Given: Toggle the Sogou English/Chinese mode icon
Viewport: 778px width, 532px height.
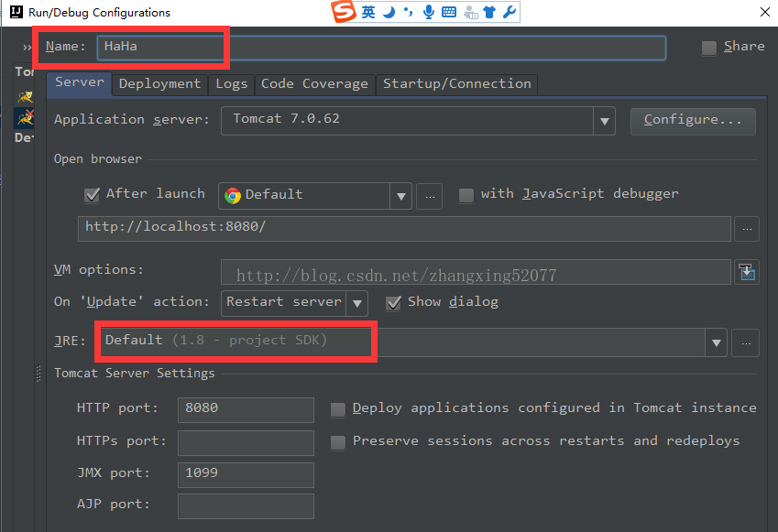Looking at the screenshot, I should [x=368, y=12].
